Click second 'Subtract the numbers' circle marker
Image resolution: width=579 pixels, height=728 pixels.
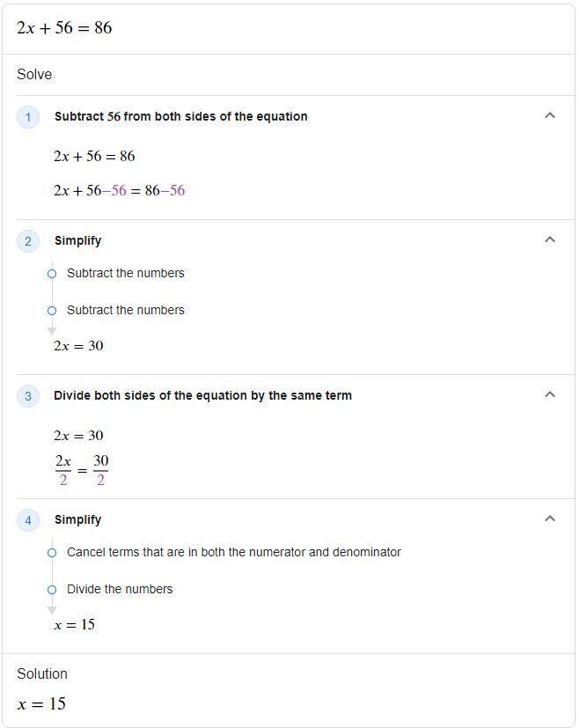point(52,311)
